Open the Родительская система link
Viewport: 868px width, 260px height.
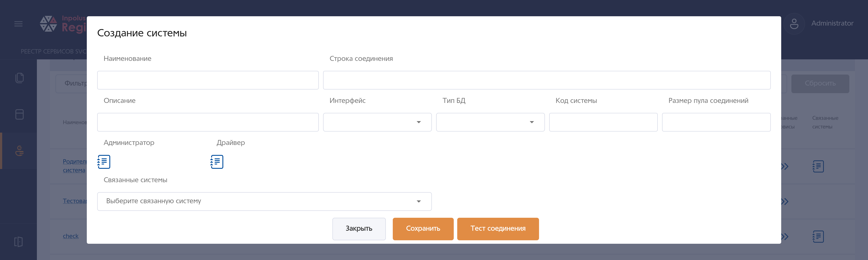74,166
